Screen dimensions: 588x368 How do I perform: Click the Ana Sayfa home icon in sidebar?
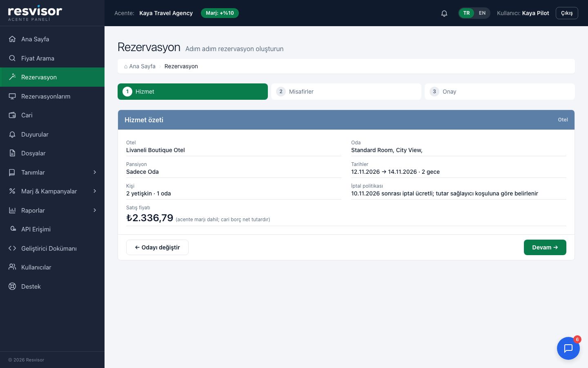click(x=12, y=39)
